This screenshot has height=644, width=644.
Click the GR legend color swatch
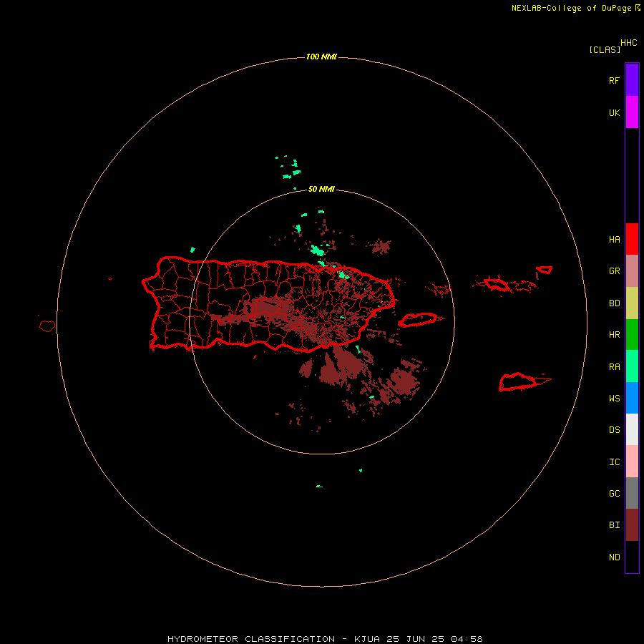click(632, 271)
